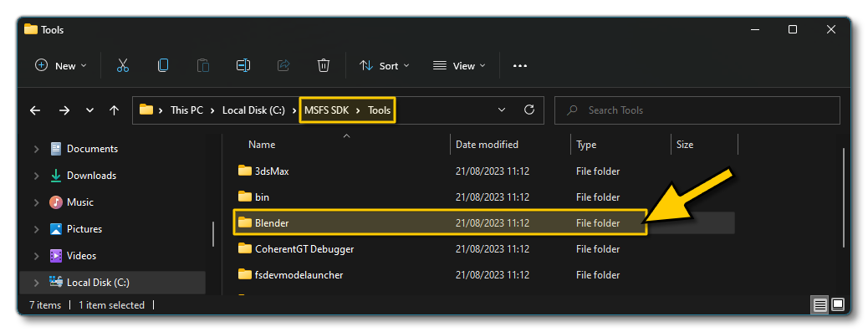The image size is (868, 332).
Task: Click the file list vertical scrollbar
Action: point(843,198)
